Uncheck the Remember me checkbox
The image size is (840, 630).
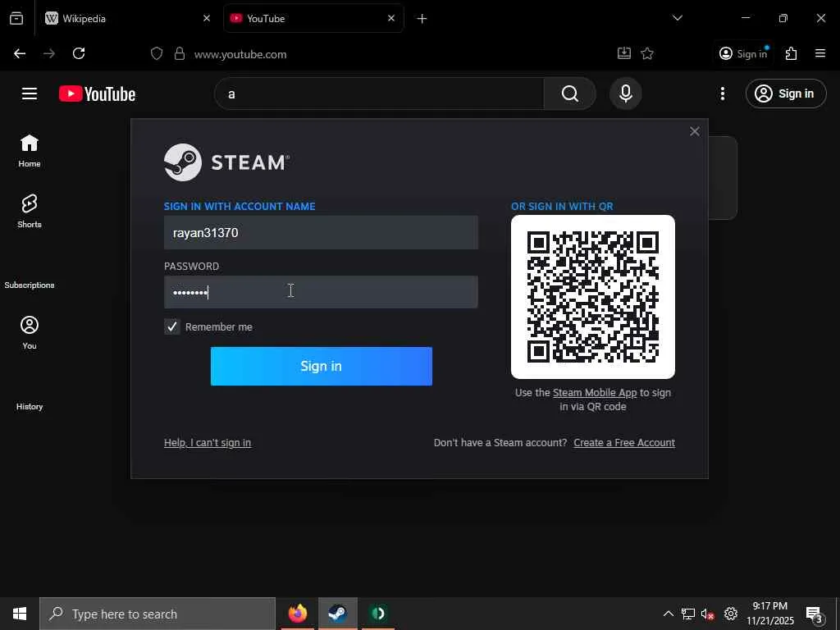172,326
